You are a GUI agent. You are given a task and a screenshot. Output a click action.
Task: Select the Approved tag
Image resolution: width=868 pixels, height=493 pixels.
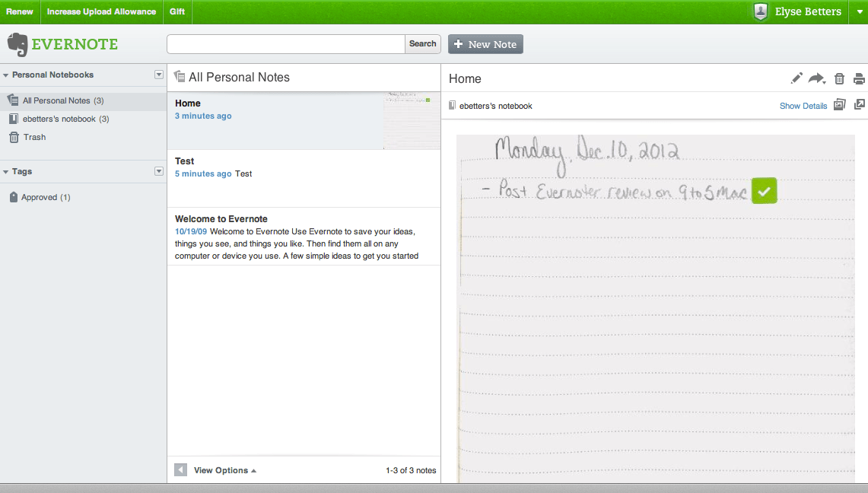coord(44,196)
